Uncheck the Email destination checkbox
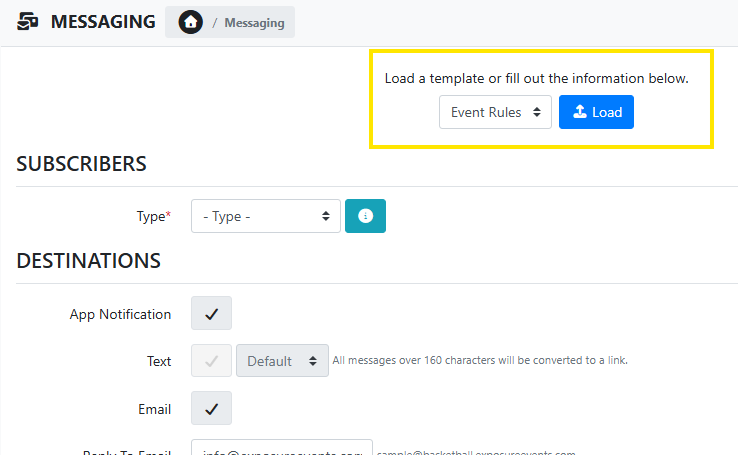This screenshot has width=738, height=455. click(211, 408)
